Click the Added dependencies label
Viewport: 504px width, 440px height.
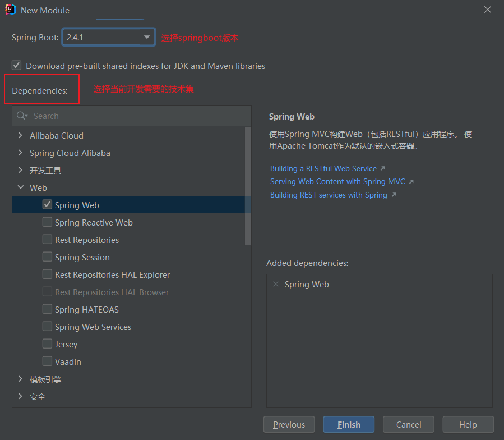(x=307, y=263)
